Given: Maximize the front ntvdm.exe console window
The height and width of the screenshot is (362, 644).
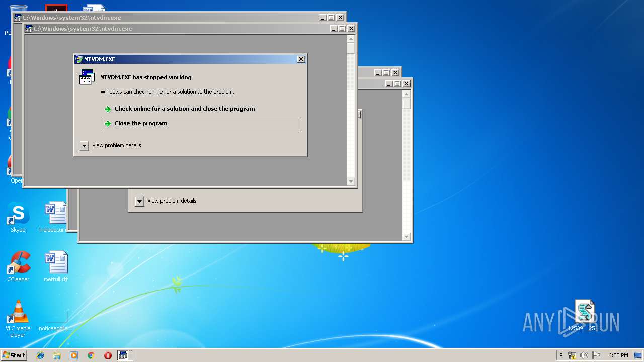Looking at the screenshot, I should point(342,29).
